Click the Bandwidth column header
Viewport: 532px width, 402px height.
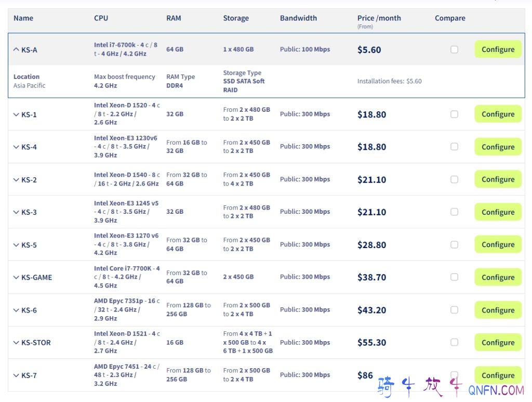pyautogui.click(x=298, y=18)
